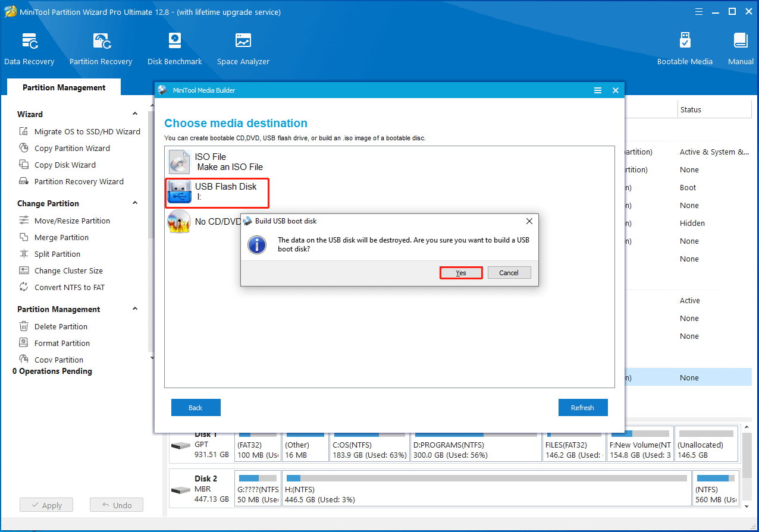This screenshot has height=532, width=759.
Task: Open Space Analyzer
Action: coord(243,49)
